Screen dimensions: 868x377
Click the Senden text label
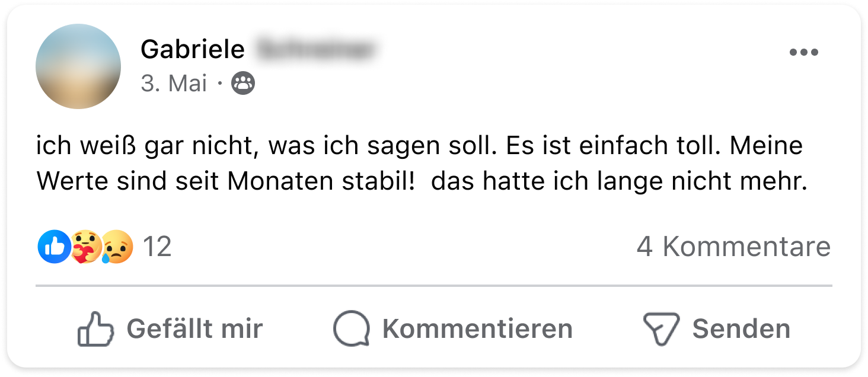tap(741, 328)
